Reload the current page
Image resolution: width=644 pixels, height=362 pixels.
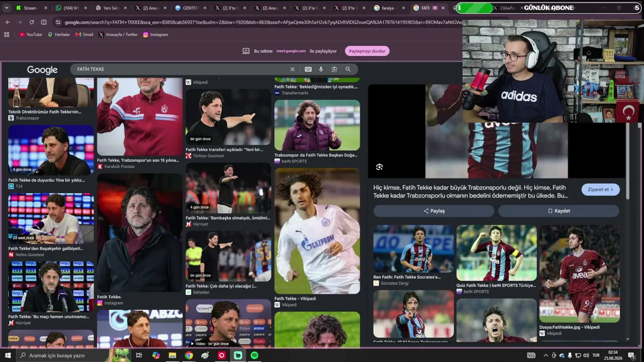click(x=32, y=22)
